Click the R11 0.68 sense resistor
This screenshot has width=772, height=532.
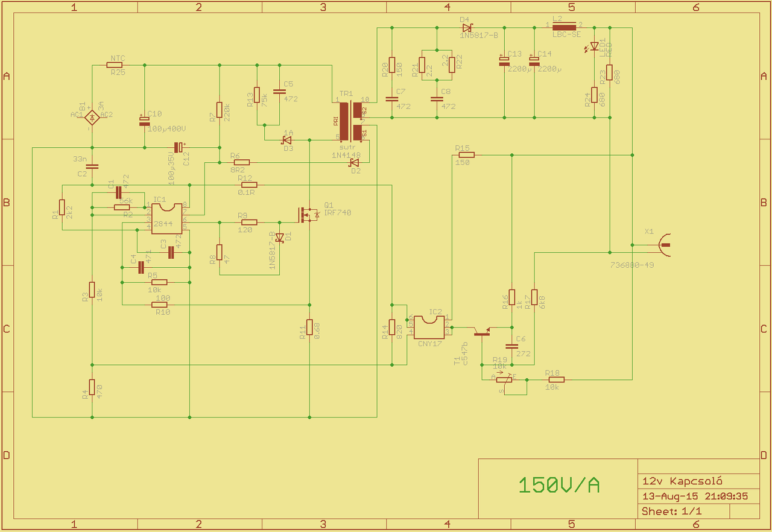coord(309,327)
